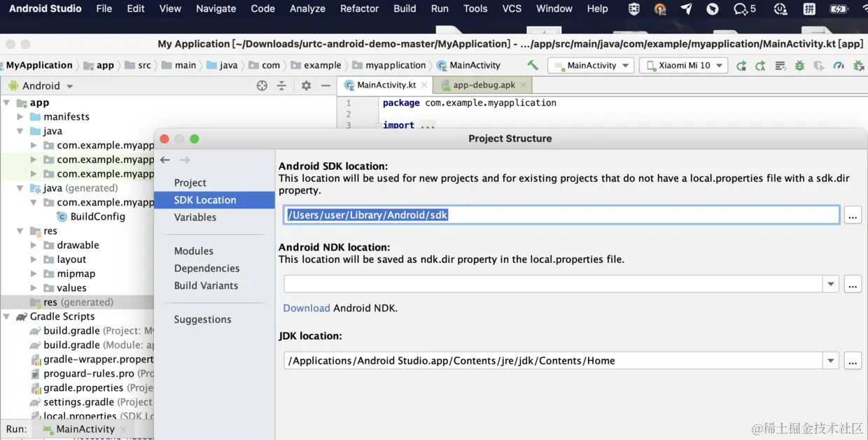Click forward arrow in Project Structure dialog
Viewport: 868px width, 440px height.
tap(185, 160)
